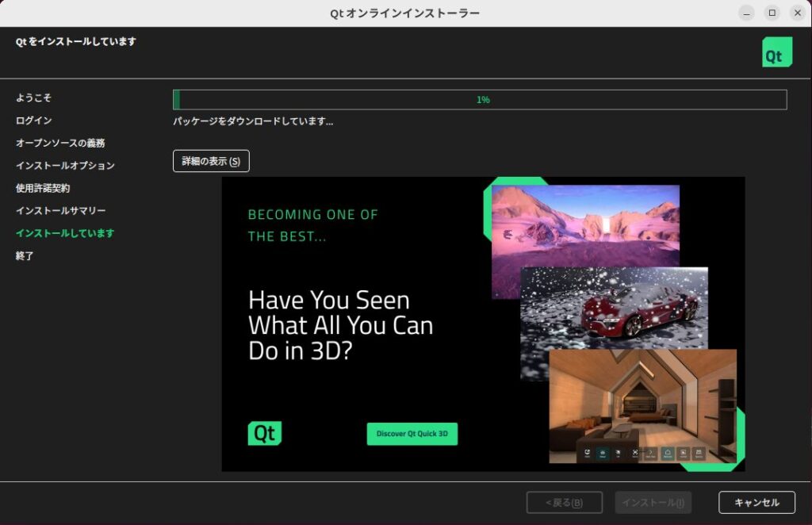This screenshot has width=812, height=525.
Task: Minimize the Qt installer window
Action: point(746,13)
